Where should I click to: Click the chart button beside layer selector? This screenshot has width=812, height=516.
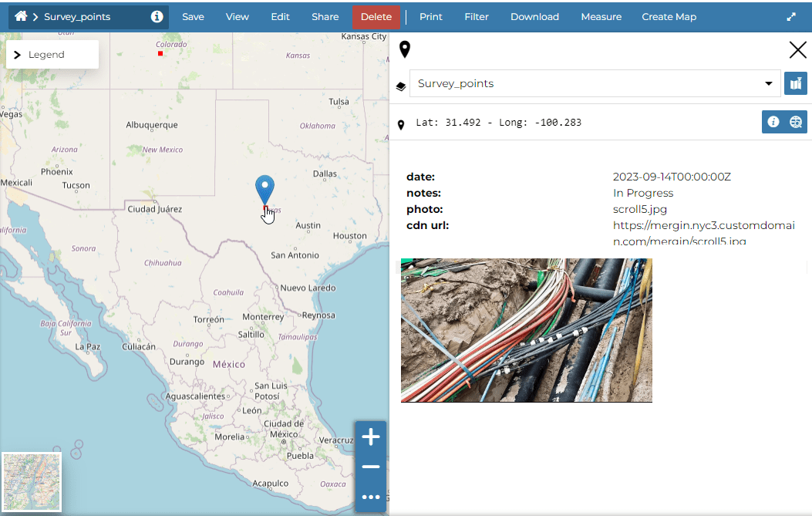click(795, 83)
